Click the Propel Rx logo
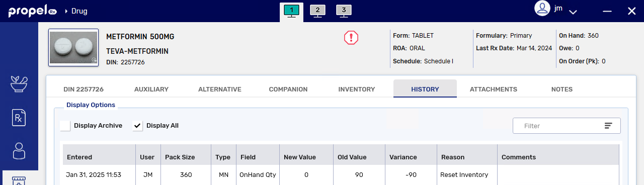The height and width of the screenshot is (185, 644). [x=32, y=11]
